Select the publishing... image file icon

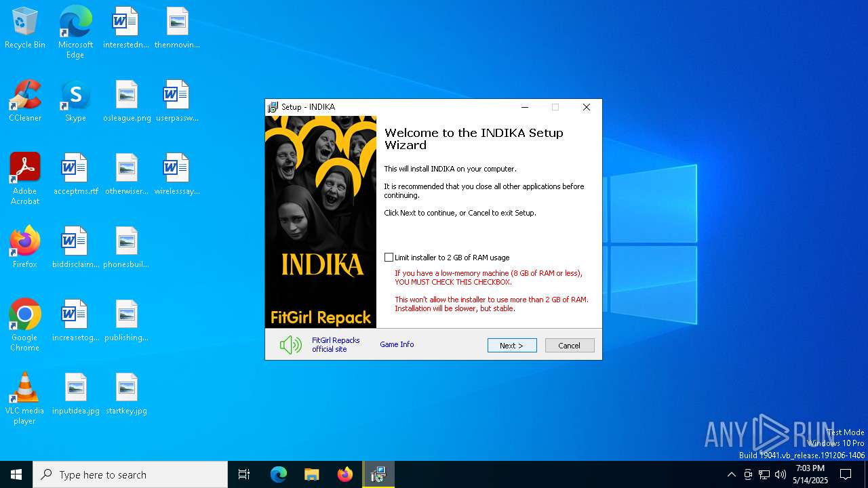pos(127,321)
